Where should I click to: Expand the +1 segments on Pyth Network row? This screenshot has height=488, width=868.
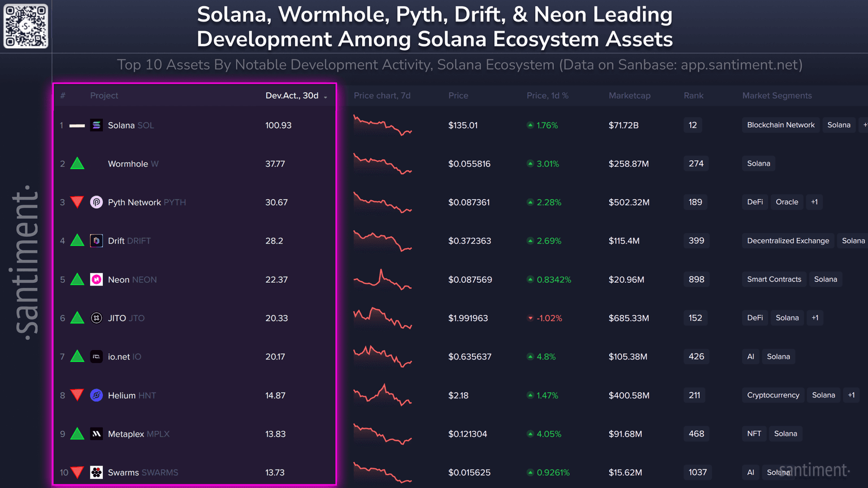point(814,202)
